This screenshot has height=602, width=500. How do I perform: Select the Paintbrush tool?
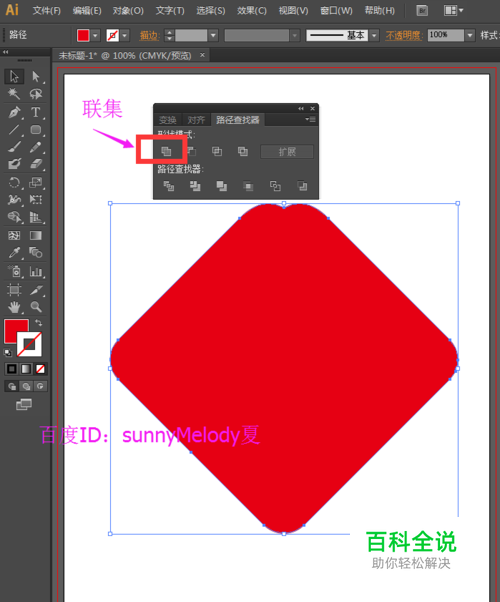point(14,147)
